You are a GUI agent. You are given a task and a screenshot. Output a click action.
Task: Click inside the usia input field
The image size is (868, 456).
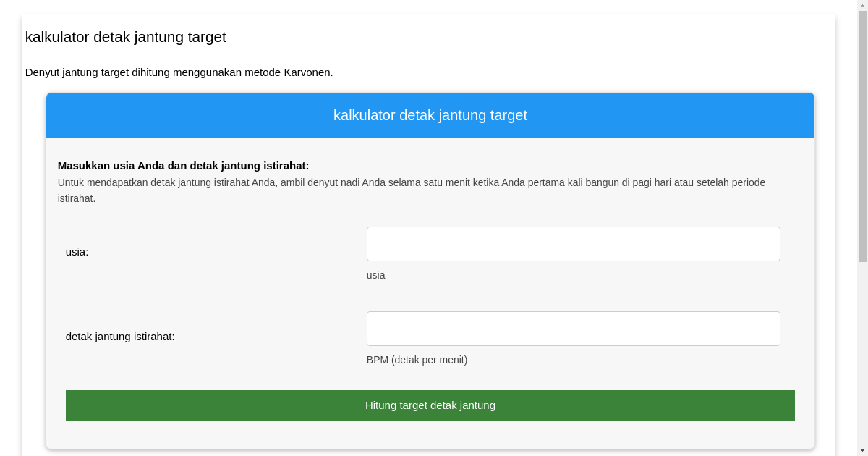(x=573, y=244)
